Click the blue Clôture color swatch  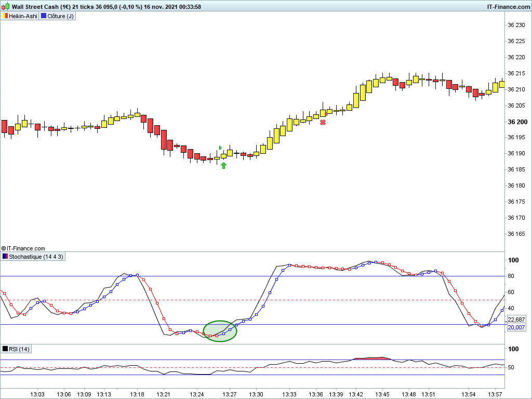point(44,16)
